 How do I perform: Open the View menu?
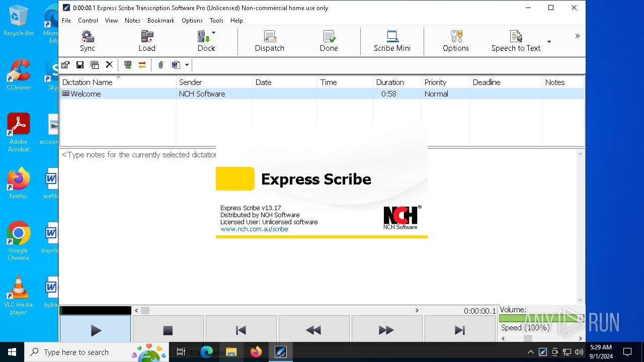[111, 21]
